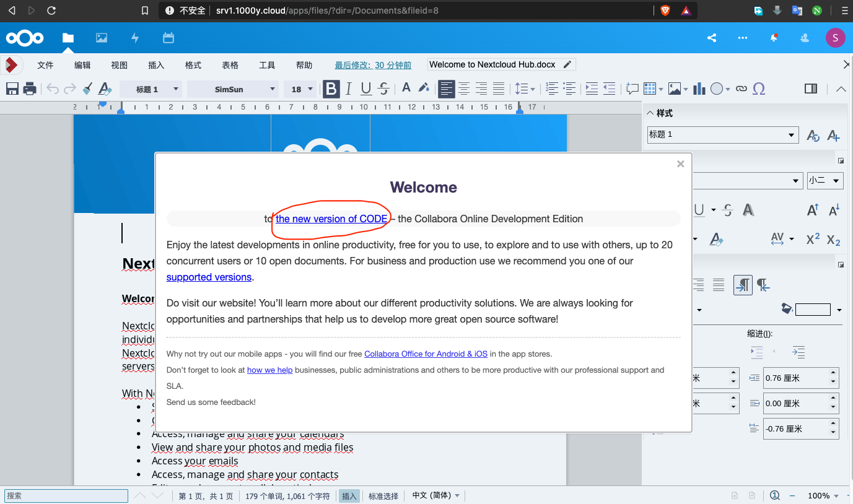Click the Numbered list icon

[552, 89]
